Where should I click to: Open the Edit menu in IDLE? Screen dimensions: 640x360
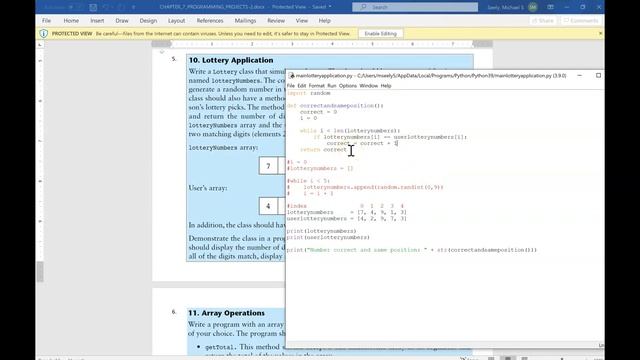302,86
